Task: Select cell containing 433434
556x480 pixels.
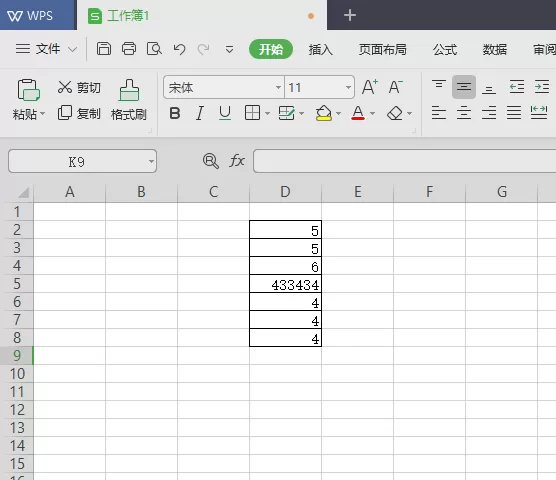Action: click(285, 284)
